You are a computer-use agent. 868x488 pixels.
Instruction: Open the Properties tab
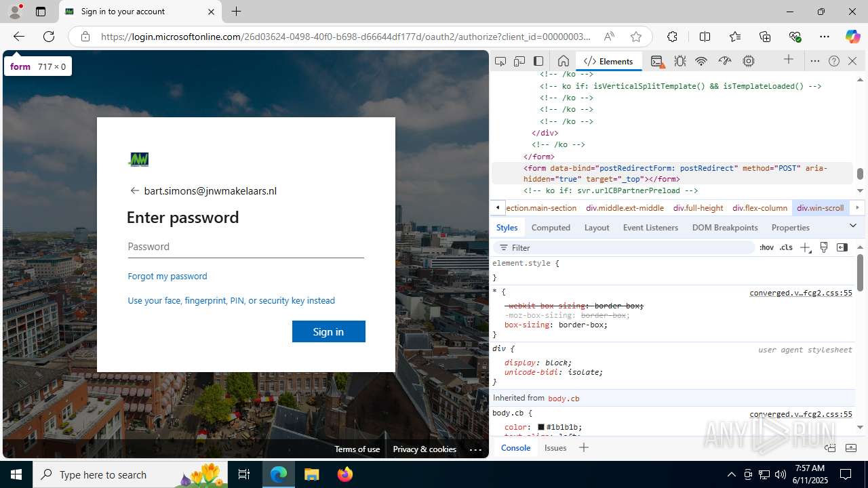791,227
